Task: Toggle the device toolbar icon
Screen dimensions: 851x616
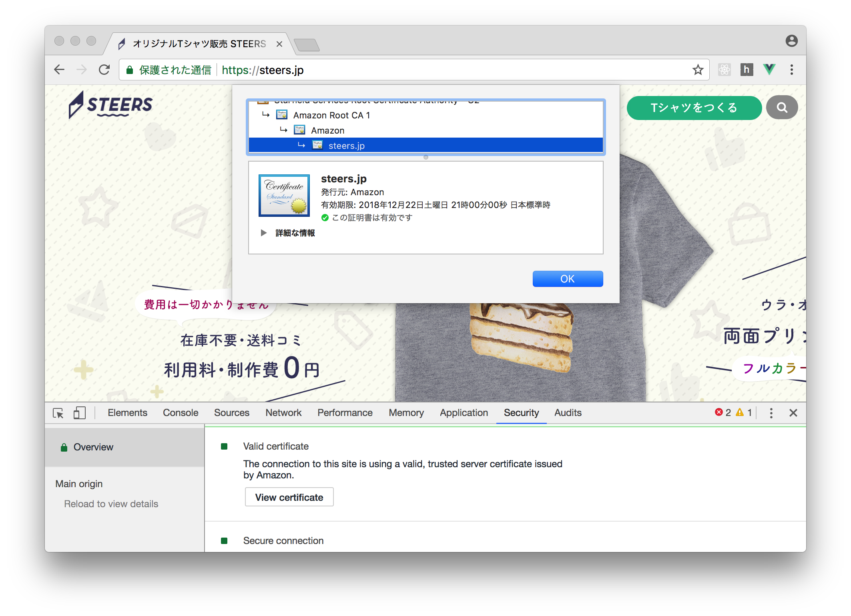Action: (x=80, y=413)
